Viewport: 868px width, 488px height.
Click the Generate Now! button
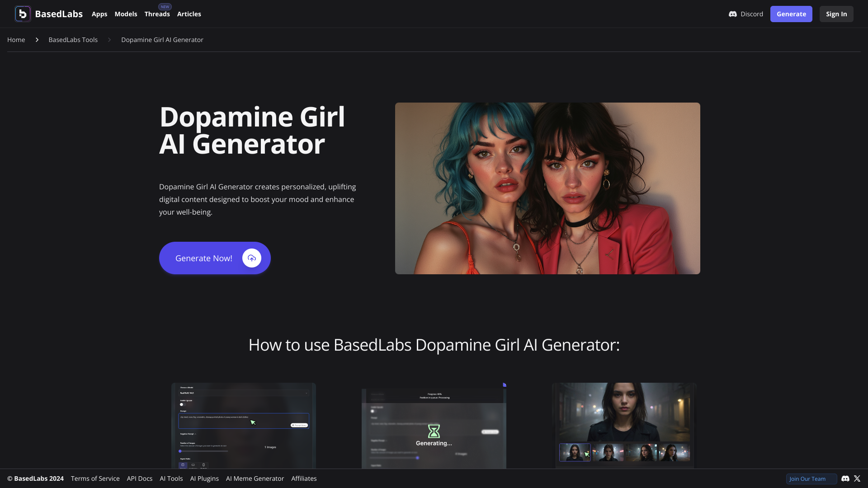215,258
